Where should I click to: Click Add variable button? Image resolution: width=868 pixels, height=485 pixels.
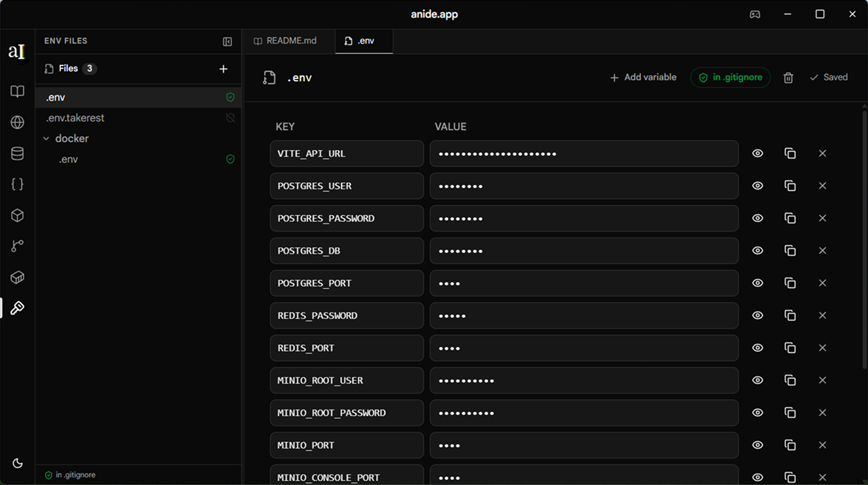pos(643,77)
